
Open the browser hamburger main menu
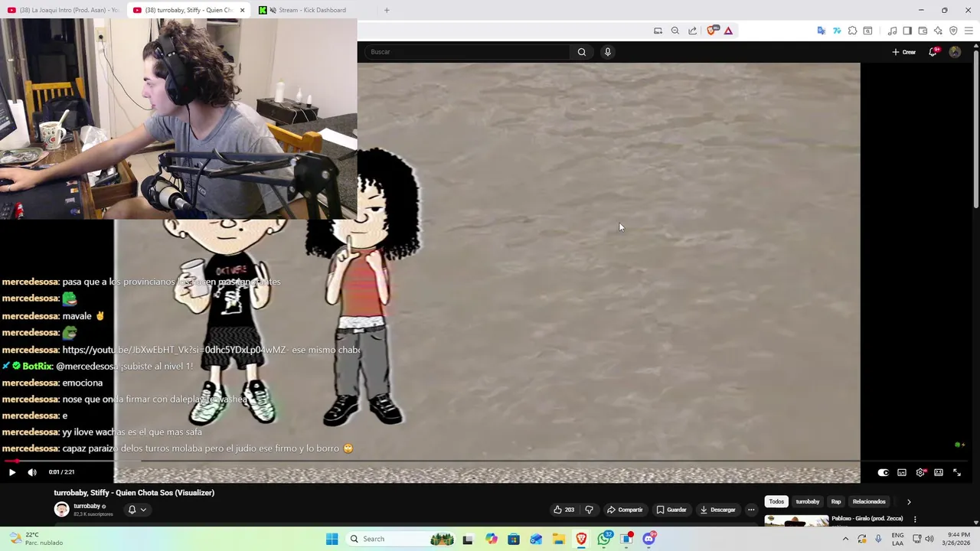tap(969, 31)
